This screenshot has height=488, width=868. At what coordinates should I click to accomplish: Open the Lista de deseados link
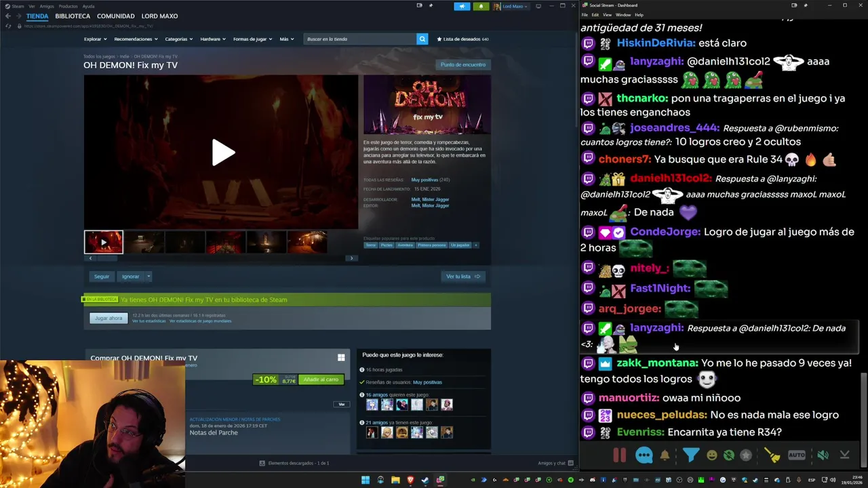point(462,39)
